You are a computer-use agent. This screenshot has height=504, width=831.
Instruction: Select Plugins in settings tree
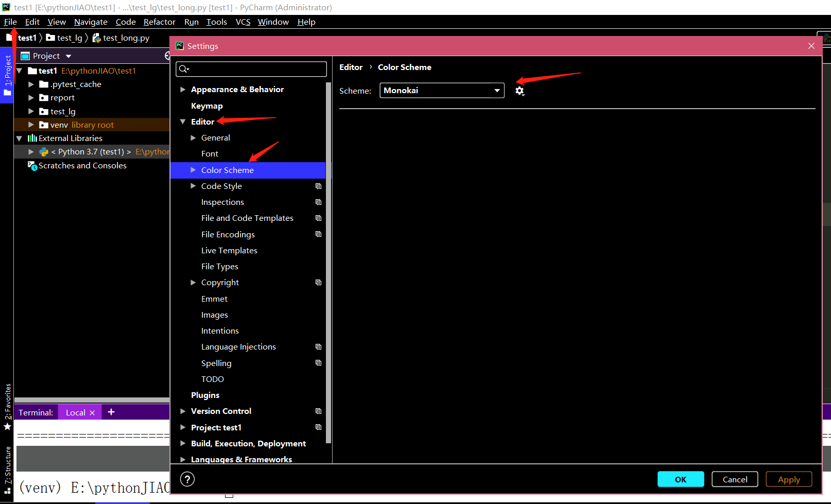205,395
